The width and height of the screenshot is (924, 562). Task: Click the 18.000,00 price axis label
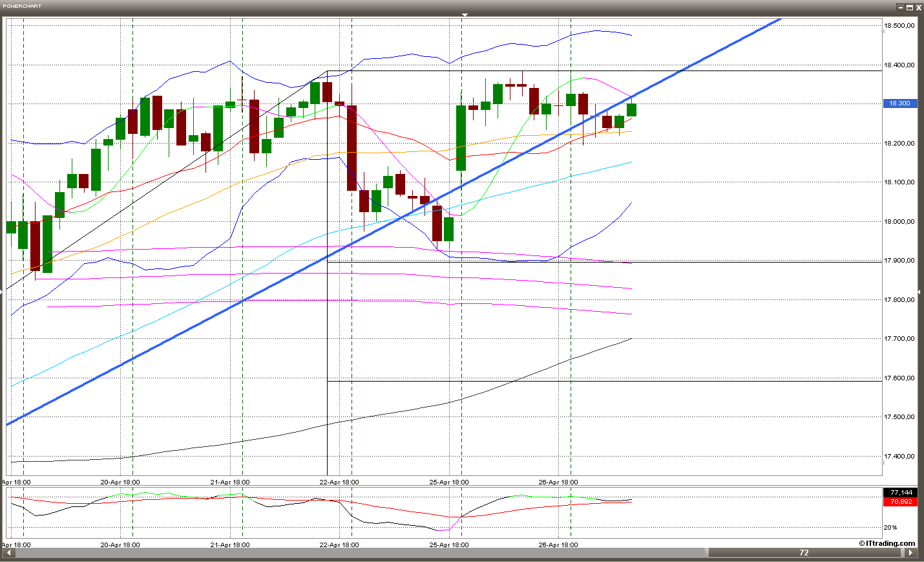[x=899, y=222]
